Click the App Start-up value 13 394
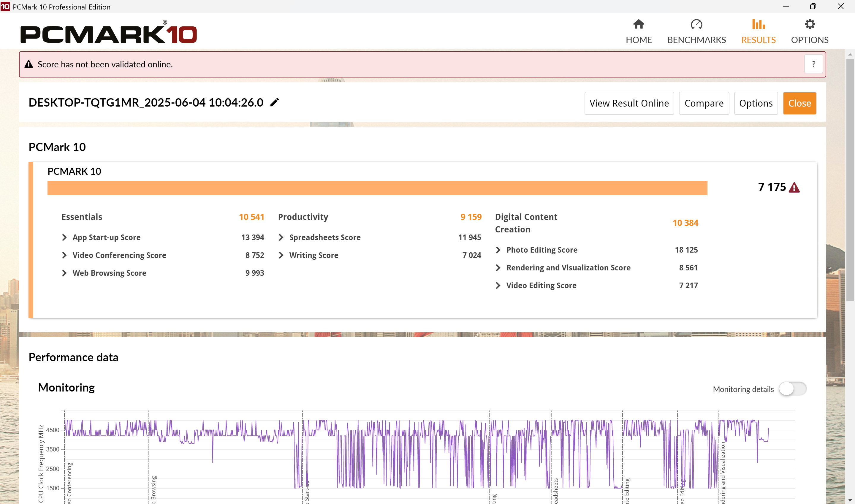Image resolution: width=855 pixels, height=504 pixels. 252,237
